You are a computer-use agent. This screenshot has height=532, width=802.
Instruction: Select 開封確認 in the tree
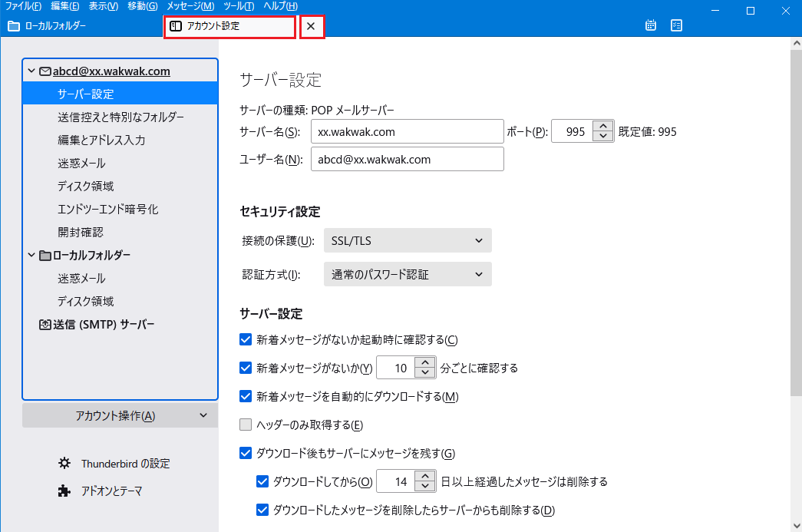tap(120, 233)
